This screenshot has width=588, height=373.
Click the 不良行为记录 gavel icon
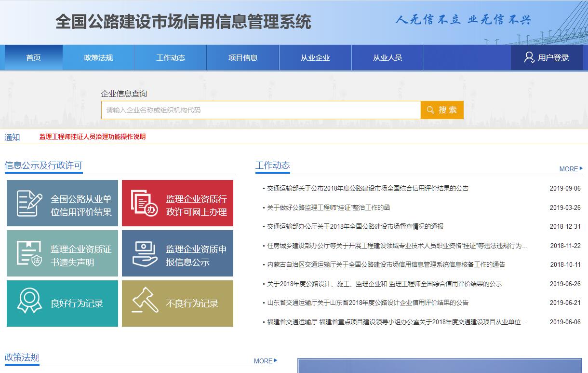(144, 301)
